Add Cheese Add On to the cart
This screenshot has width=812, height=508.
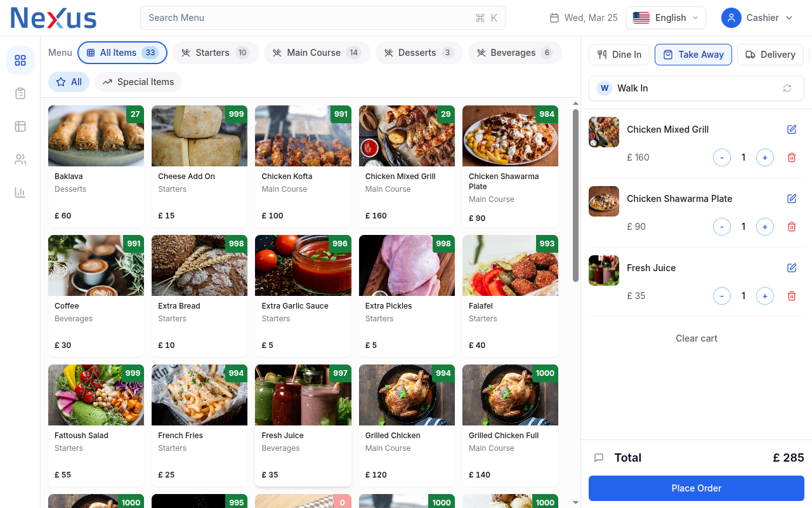(199, 166)
